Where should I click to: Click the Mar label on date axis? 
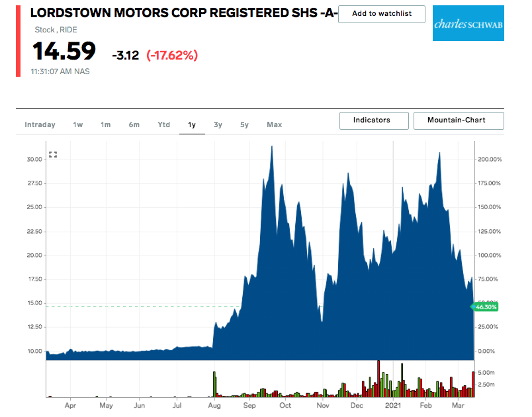(458, 406)
